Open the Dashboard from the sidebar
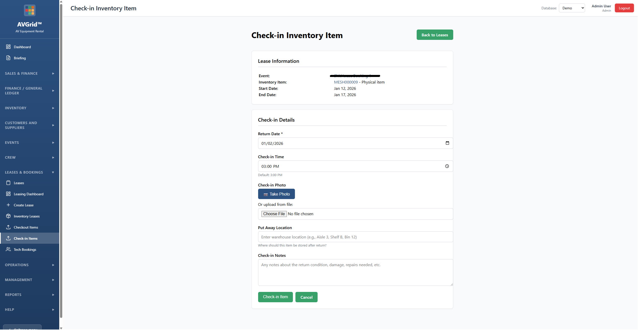The height and width of the screenshot is (330, 644). click(22, 47)
